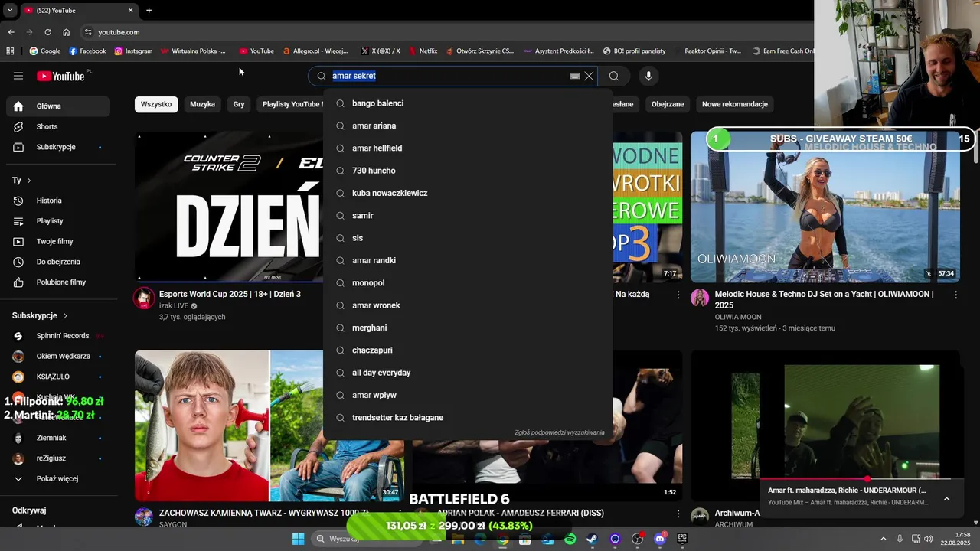
Task: Select the 'Wszystko' filter chip
Action: pos(156,104)
